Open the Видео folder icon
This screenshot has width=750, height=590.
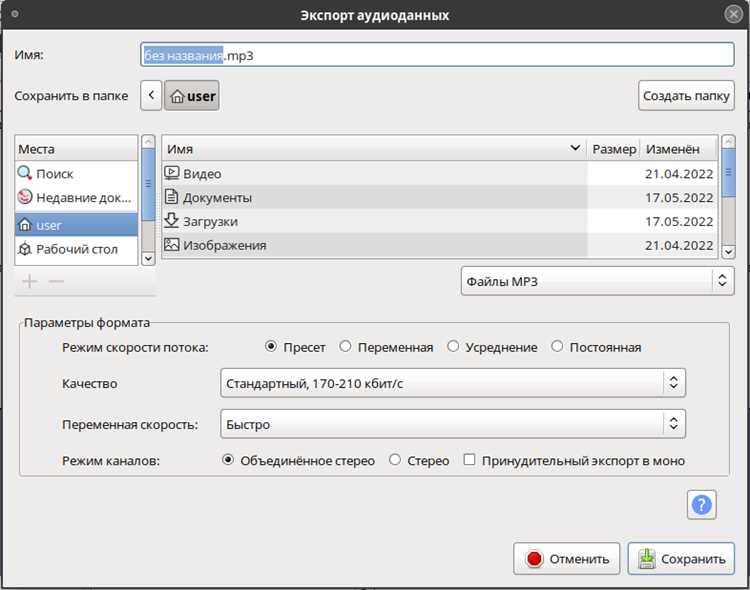172,173
